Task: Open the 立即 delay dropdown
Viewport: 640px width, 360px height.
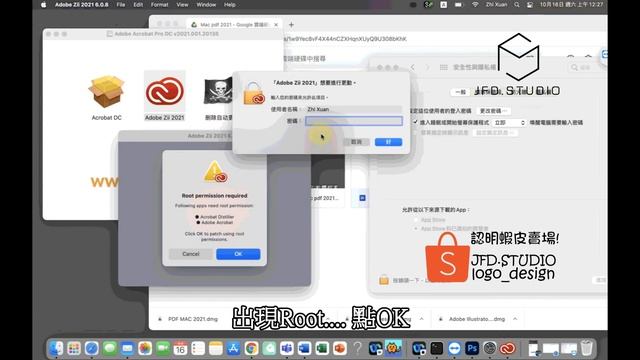Action: 509,122
